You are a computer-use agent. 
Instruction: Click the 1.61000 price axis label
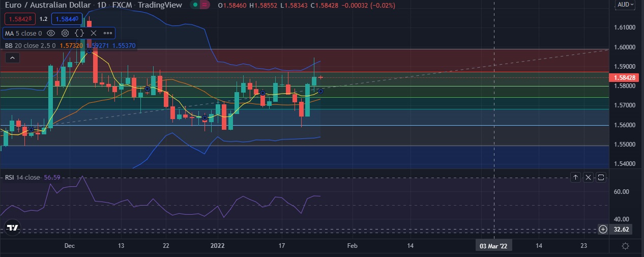(x=624, y=27)
